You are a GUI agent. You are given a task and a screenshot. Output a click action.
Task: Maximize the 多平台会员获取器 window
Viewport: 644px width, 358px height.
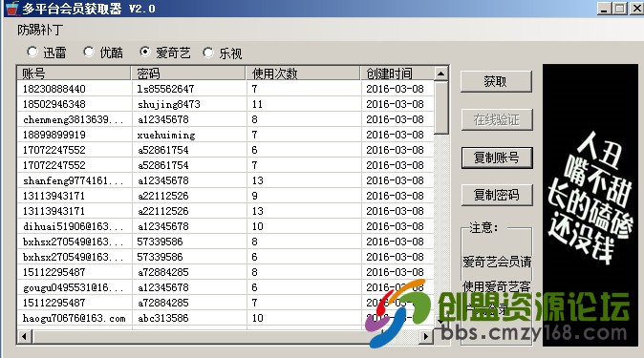click(619, 9)
